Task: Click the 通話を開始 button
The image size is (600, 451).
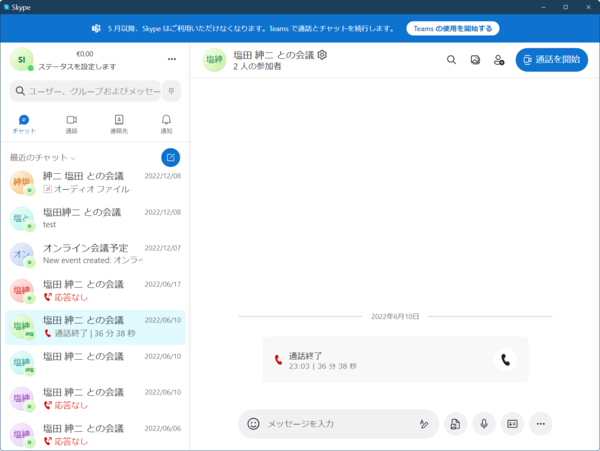Action: [x=552, y=60]
